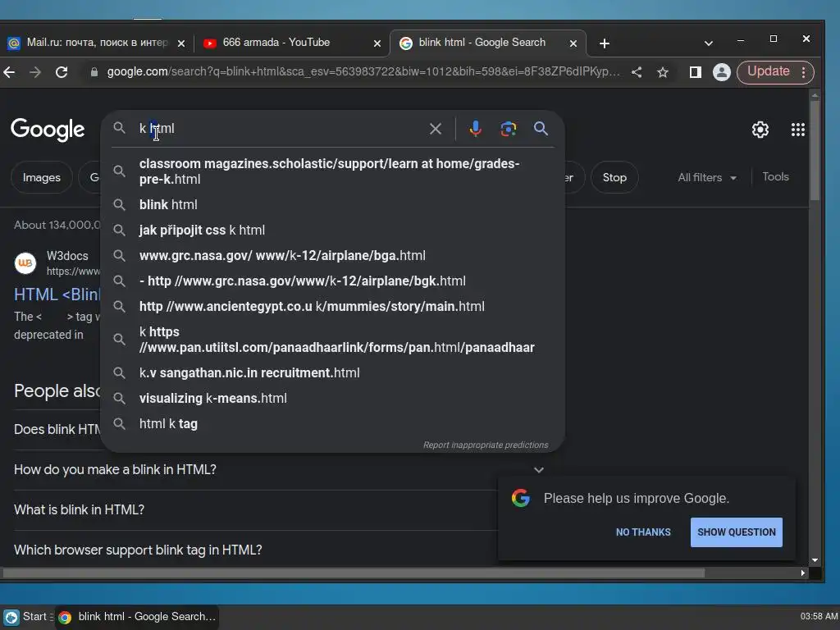Pick the nasa.gov bga.html suggestion
The image size is (840, 630).
point(332,256)
